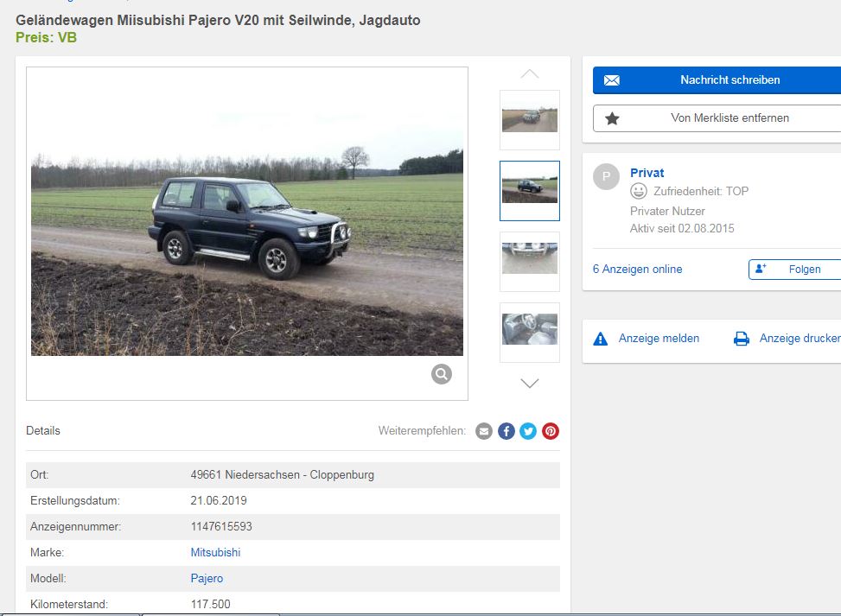Click the magnifier zoom icon on photo
The image size is (841, 616).
coord(442,374)
